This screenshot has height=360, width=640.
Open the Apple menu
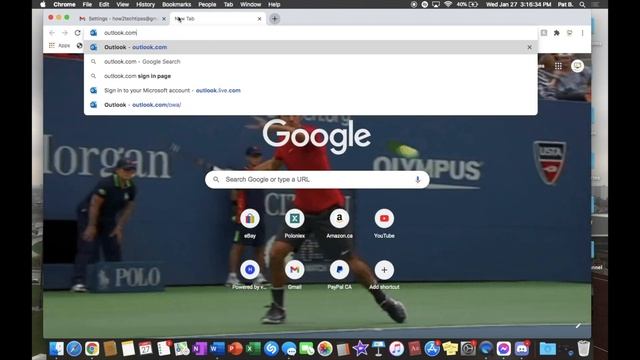point(43,4)
